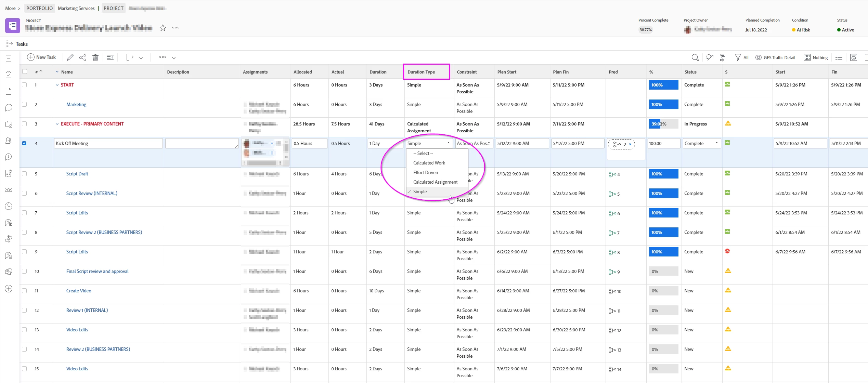868x383 pixels.
Task: Toggle the select-all header checkbox
Action: [24, 71]
